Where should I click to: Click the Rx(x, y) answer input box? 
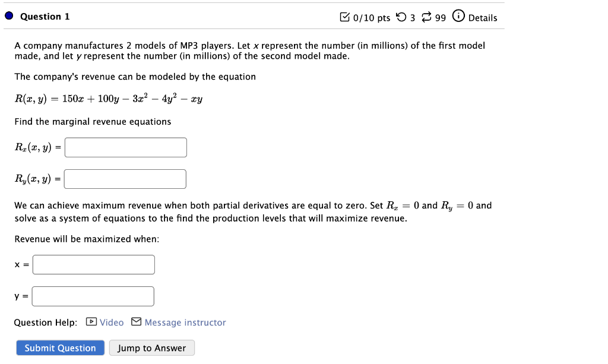coord(125,147)
